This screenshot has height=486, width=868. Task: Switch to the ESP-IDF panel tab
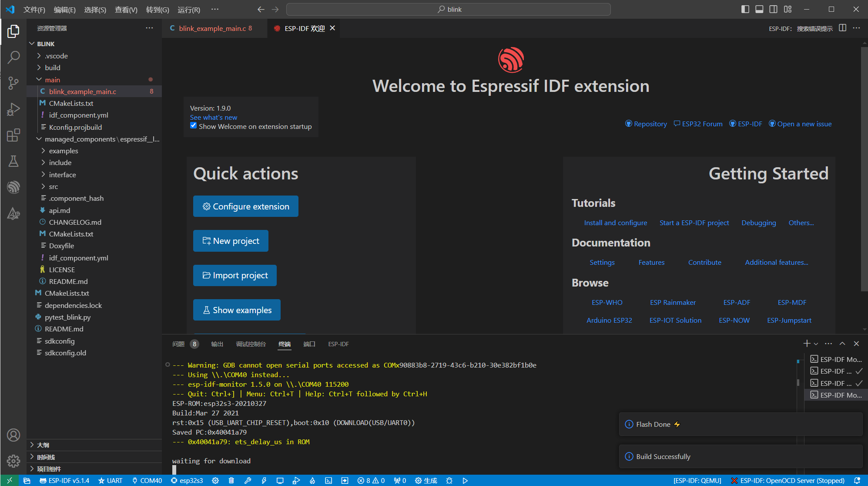click(338, 344)
